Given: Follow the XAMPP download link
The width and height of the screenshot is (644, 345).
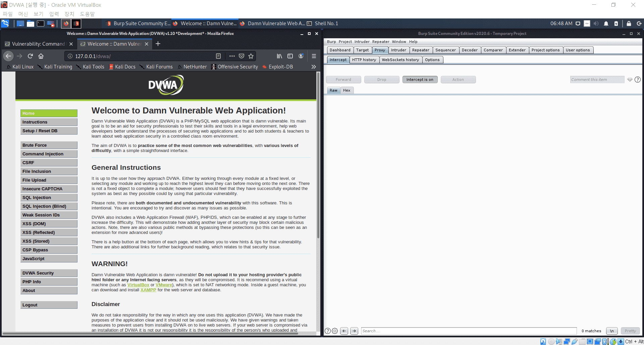Looking at the screenshot, I should [148, 290].
